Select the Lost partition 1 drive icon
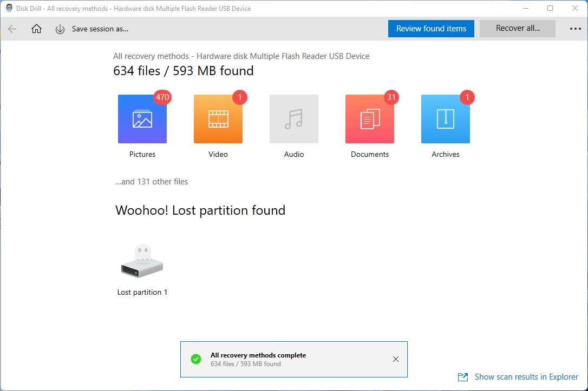Screen dimensions: 588x391 point(142,261)
